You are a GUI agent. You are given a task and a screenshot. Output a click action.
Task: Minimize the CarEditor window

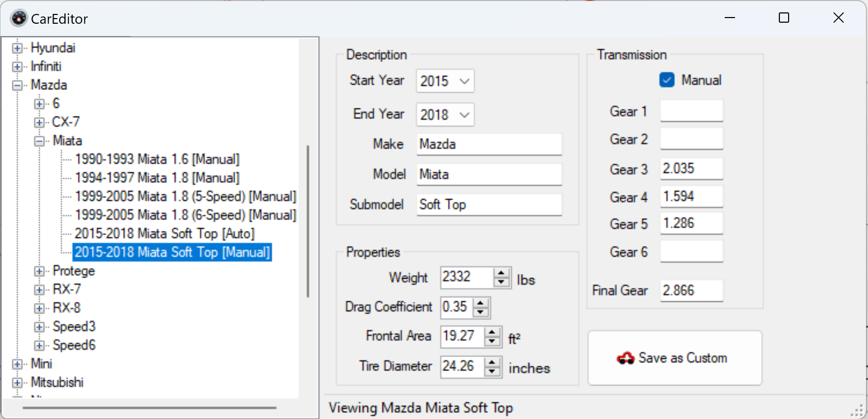coord(730,18)
